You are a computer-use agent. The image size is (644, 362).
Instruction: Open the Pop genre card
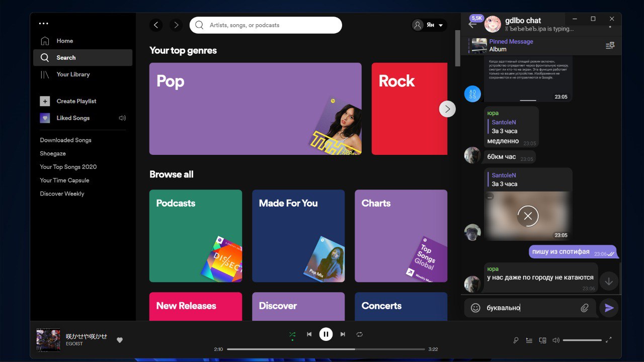click(256, 109)
